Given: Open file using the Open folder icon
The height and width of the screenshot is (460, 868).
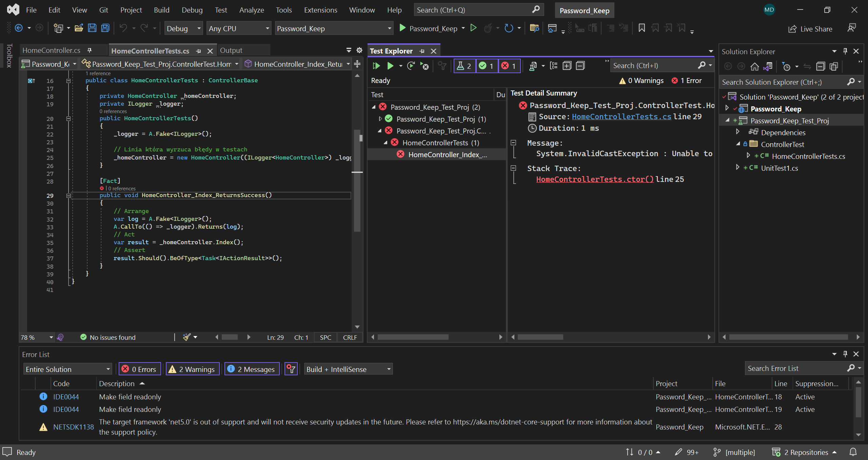Looking at the screenshot, I should (79, 28).
